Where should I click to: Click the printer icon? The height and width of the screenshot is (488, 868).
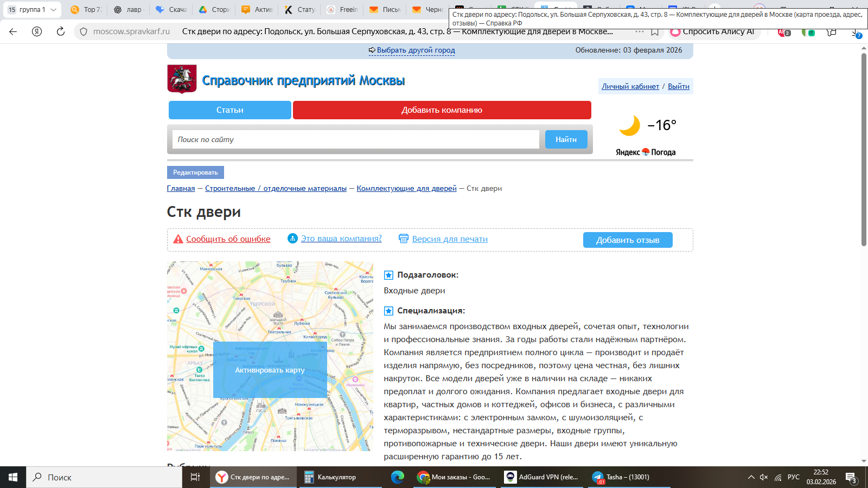coord(404,239)
